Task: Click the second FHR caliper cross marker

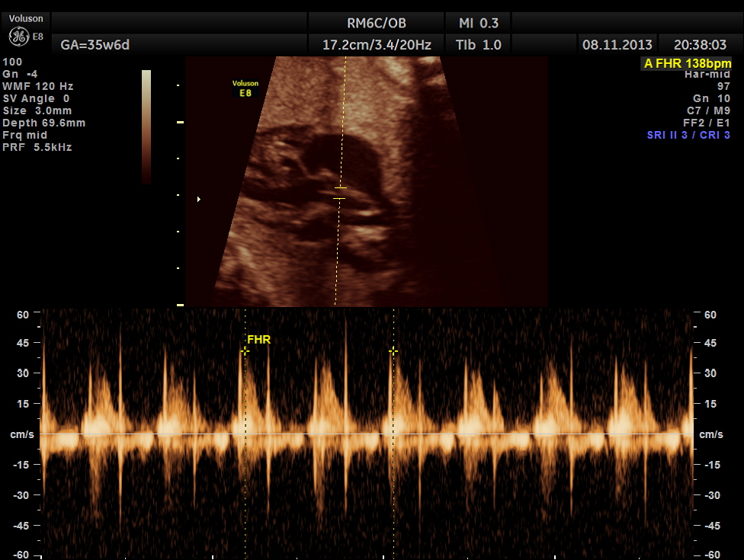Action: click(393, 351)
